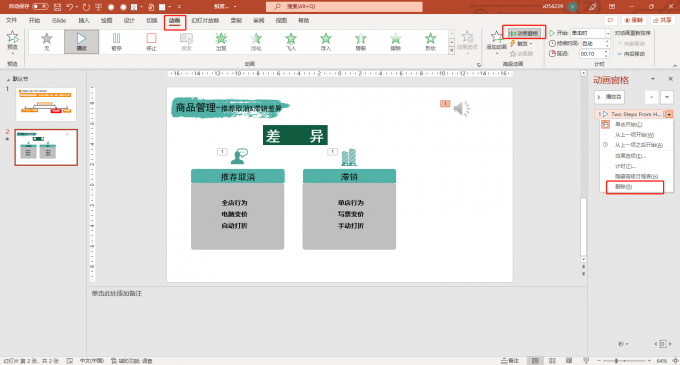Screen dimensions: 680x365
Task: Click the Save icon in title bar
Action: pyautogui.click(x=57, y=7)
